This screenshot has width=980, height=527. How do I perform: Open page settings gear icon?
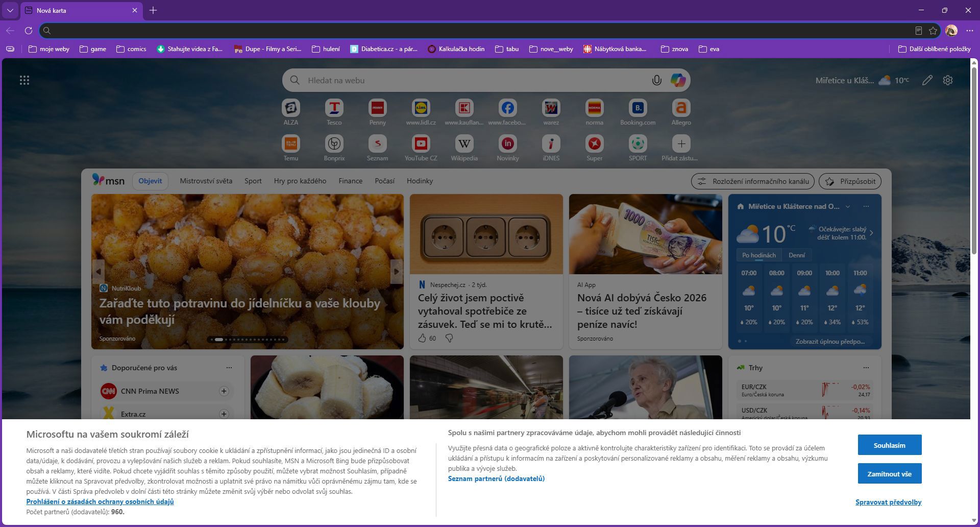coord(948,80)
